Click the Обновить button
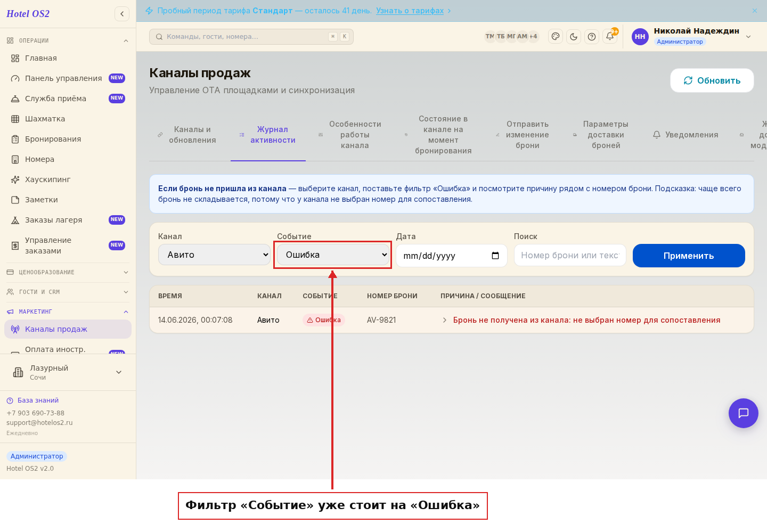This screenshot has width=767, height=532. (712, 80)
